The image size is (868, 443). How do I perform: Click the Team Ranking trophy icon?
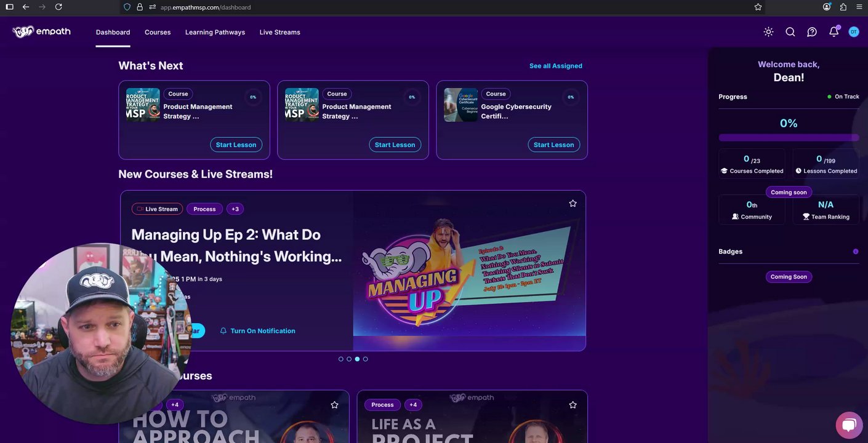coord(806,217)
